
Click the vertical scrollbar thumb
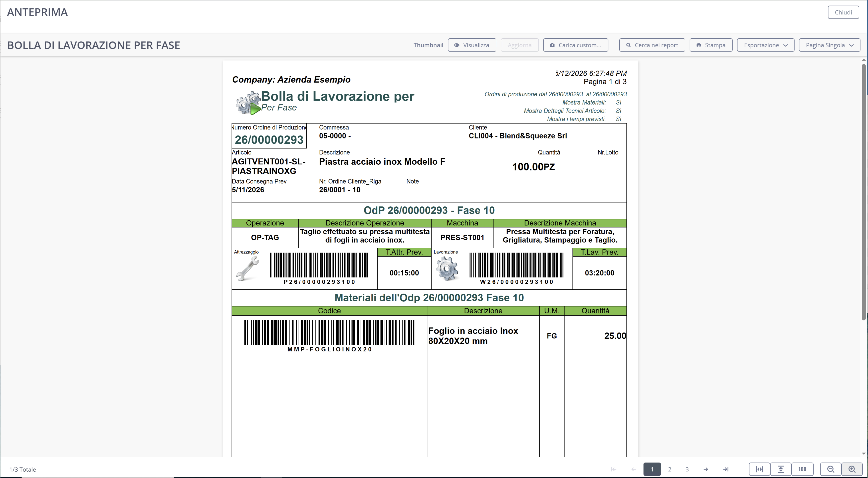tap(864, 192)
